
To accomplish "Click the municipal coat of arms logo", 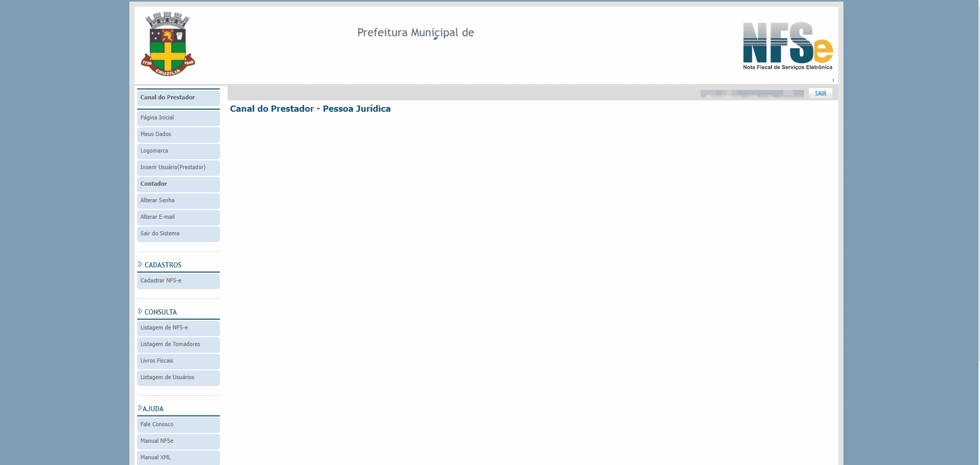I will [168, 44].
